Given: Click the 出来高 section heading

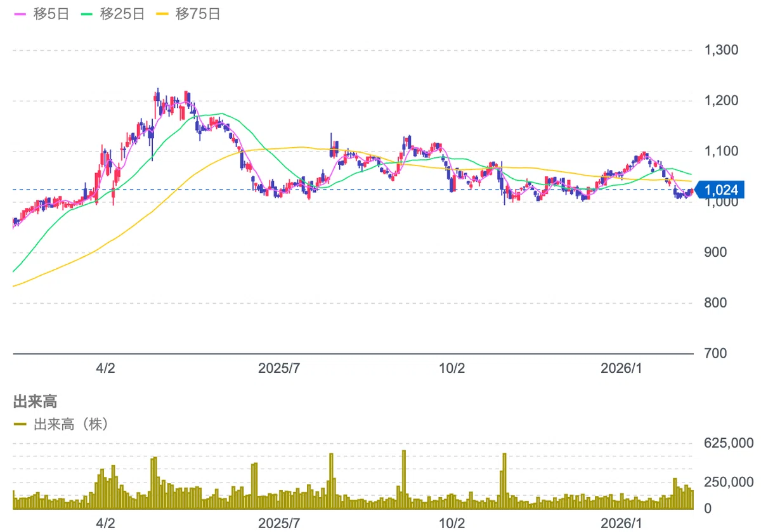Looking at the screenshot, I should click(x=35, y=401).
